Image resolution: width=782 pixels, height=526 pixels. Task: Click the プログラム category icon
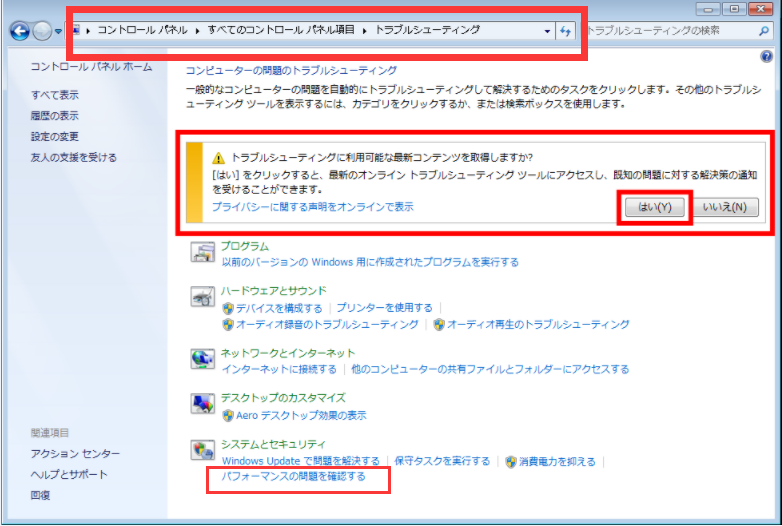point(202,252)
